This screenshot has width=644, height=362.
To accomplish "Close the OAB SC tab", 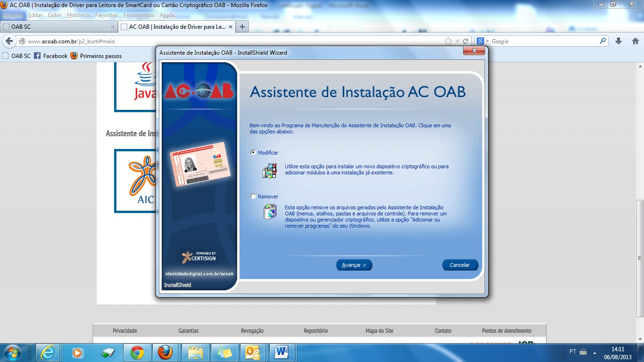I will (112, 27).
